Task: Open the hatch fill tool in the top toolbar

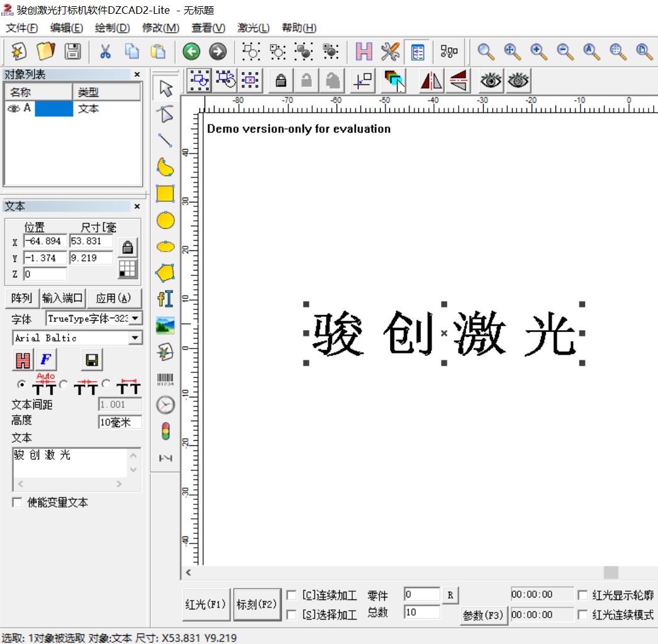Action: pyautogui.click(x=364, y=52)
